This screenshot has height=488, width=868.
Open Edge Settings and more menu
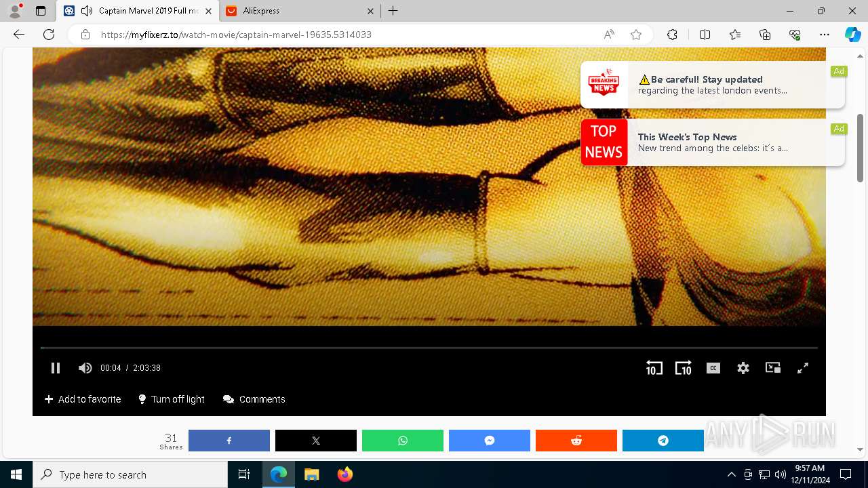pyautogui.click(x=825, y=35)
